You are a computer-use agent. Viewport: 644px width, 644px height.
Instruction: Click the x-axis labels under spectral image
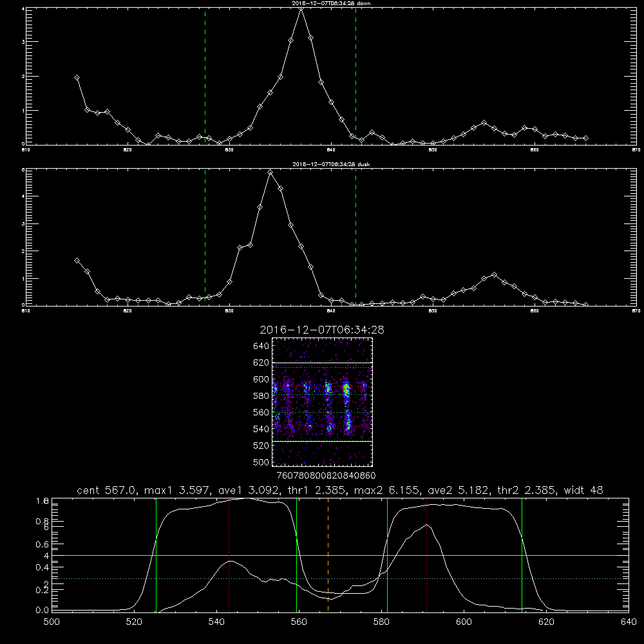[x=326, y=475]
